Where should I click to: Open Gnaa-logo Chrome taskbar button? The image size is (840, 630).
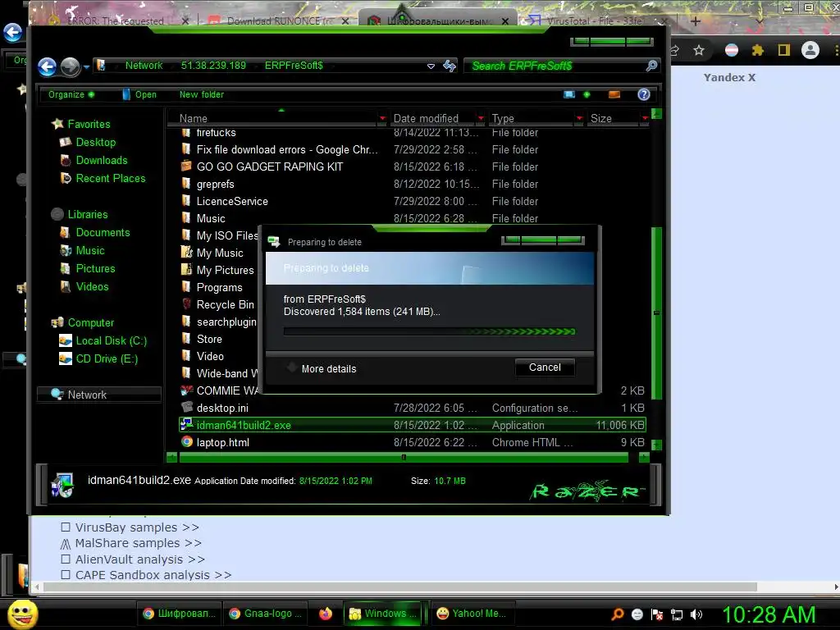coord(265,614)
